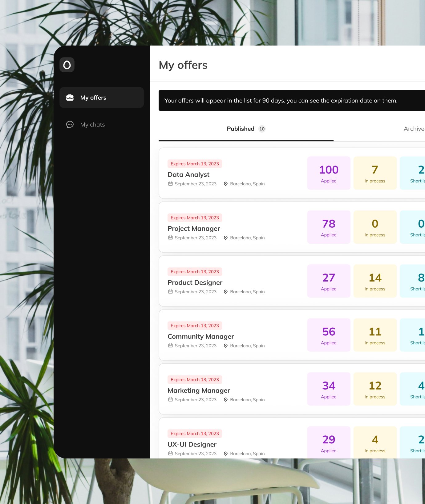
Task: Switch to the Archived tab
Action: [x=414, y=129]
